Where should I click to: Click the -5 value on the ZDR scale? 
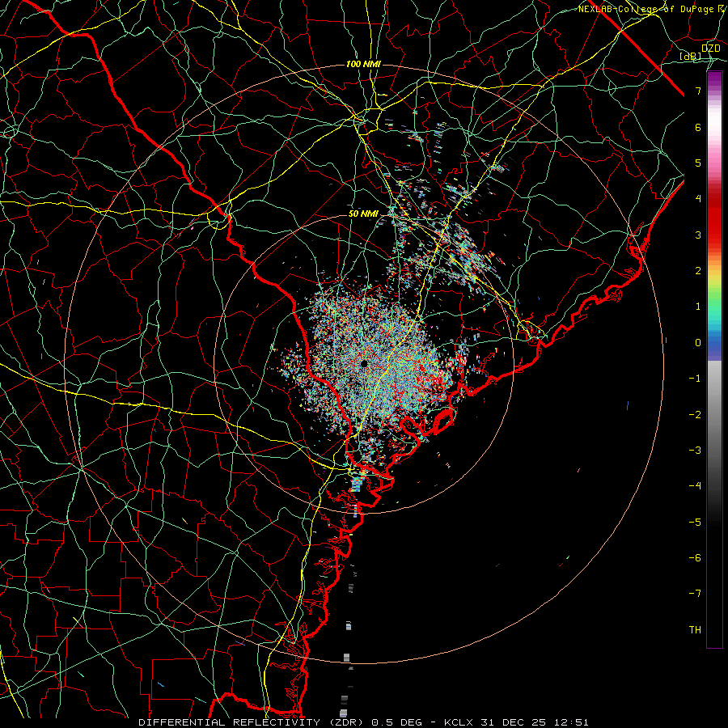tap(695, 523)
